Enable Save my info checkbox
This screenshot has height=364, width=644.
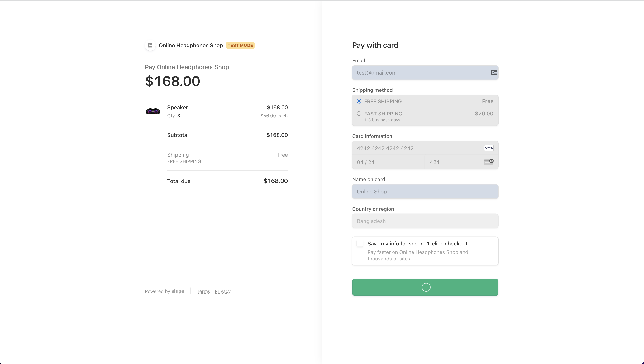coord(360,244)
